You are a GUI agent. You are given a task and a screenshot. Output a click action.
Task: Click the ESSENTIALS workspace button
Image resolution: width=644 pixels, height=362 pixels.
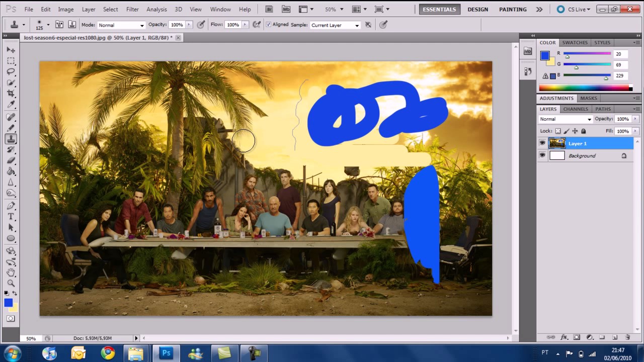coord(439,9)
